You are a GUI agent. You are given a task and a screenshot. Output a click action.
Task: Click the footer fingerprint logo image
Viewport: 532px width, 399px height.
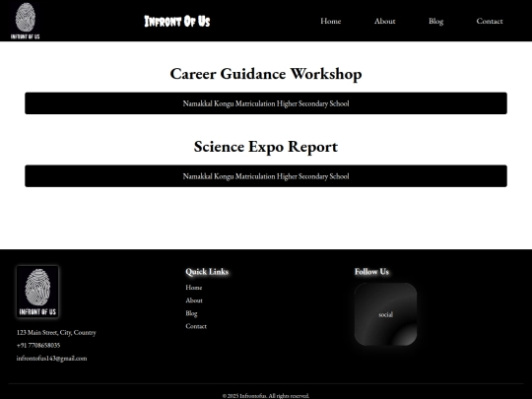click(37, 292)
